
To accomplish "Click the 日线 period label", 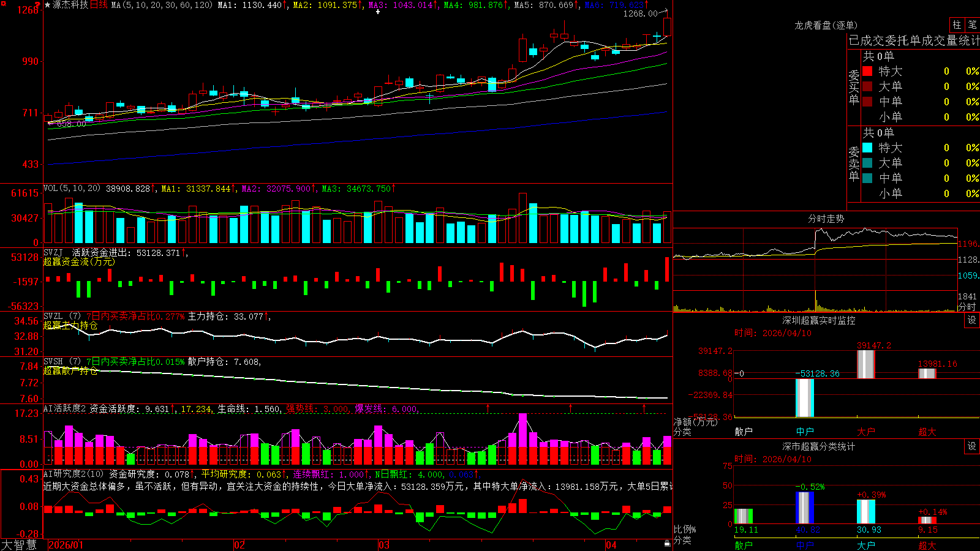I will pyautogui.click(x=99, y=5).
